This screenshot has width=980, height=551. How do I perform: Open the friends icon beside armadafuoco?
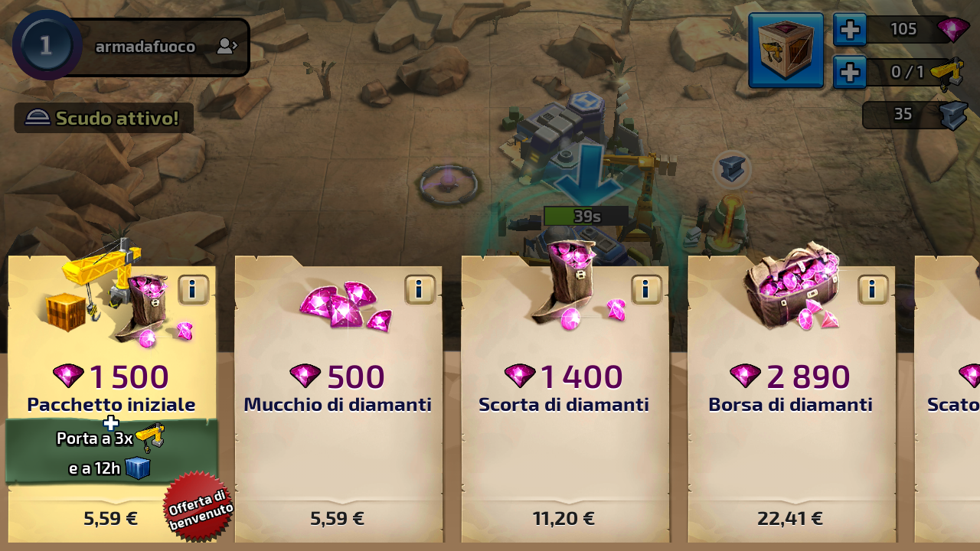227,47
